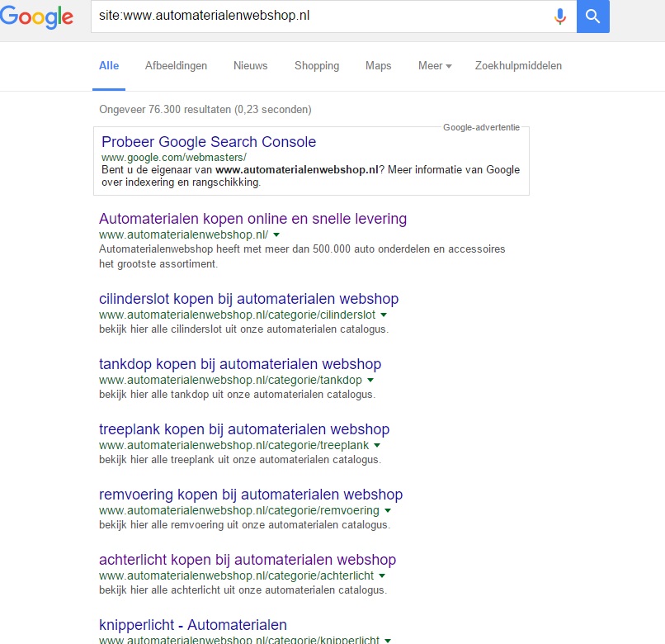Expand dropdown arrow next to categorie/achterlicht URL
The height and width of the screenshot is (644, 665).
(382, 575)
